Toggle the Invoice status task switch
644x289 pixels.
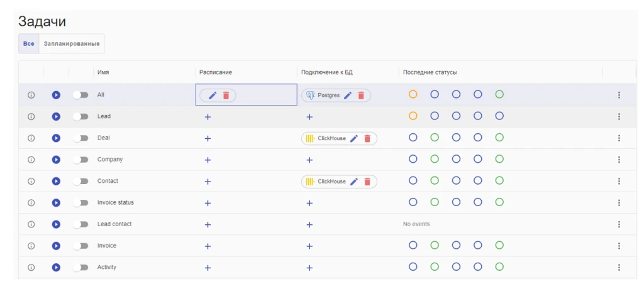80,202
